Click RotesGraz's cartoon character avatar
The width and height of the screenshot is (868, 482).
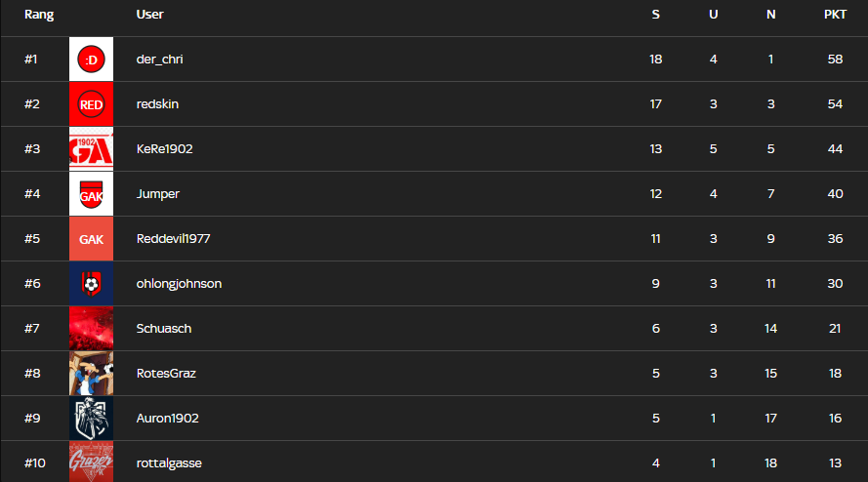pyautogui.click(x=92, y=373)
